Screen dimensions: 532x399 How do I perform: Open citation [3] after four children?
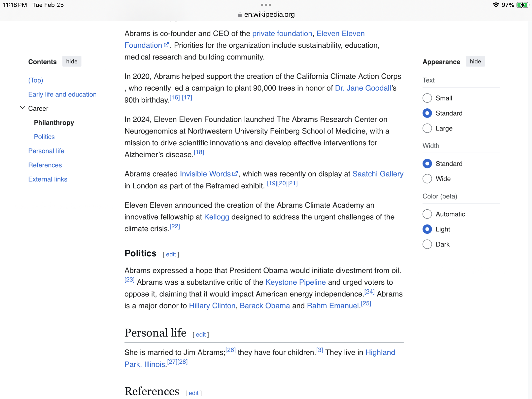320,350
